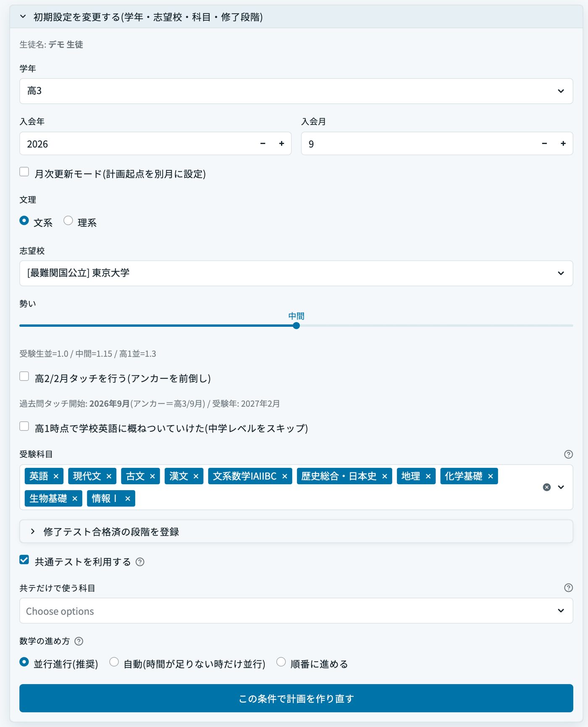
Task: Remove the 歴史総合・日本史 subject tag
Action: pyautogui.click(x=384, y=476)
